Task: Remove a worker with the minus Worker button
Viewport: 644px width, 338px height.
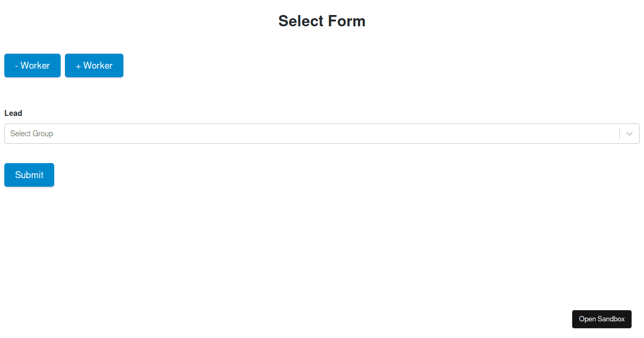Action: click(x=32, y=65)
